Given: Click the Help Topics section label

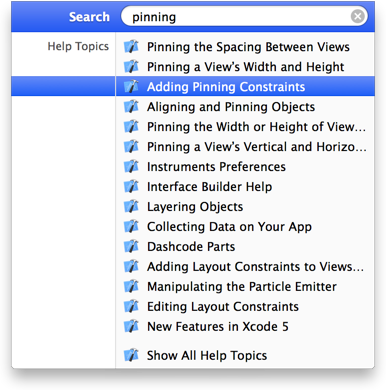Looking at the screenshot, I should point(78,46).
